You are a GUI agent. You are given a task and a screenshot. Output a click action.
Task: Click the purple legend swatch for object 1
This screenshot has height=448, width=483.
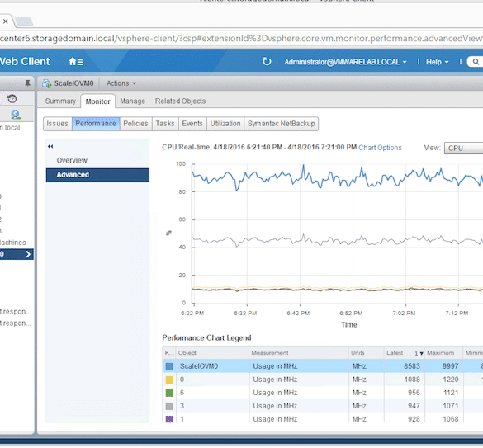169,419
